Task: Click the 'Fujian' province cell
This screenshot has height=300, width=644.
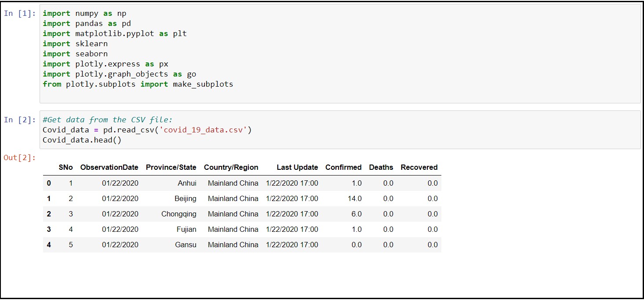Action: (187, 229)
